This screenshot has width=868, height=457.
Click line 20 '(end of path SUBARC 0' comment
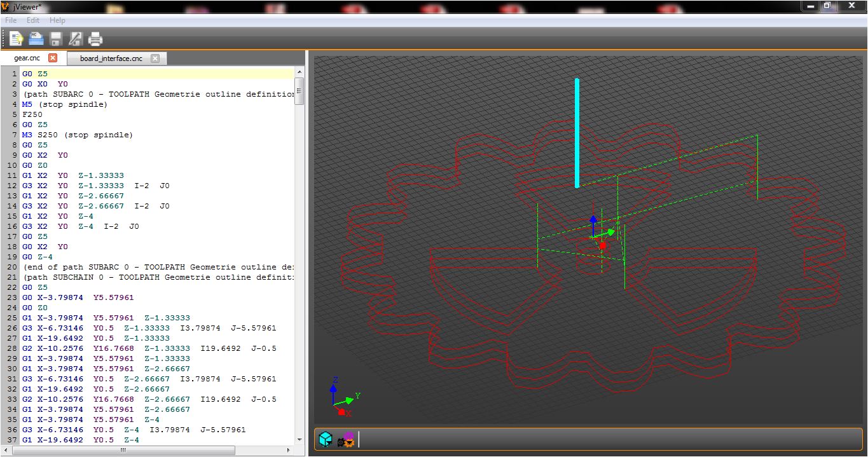click(x=158, y=267)
